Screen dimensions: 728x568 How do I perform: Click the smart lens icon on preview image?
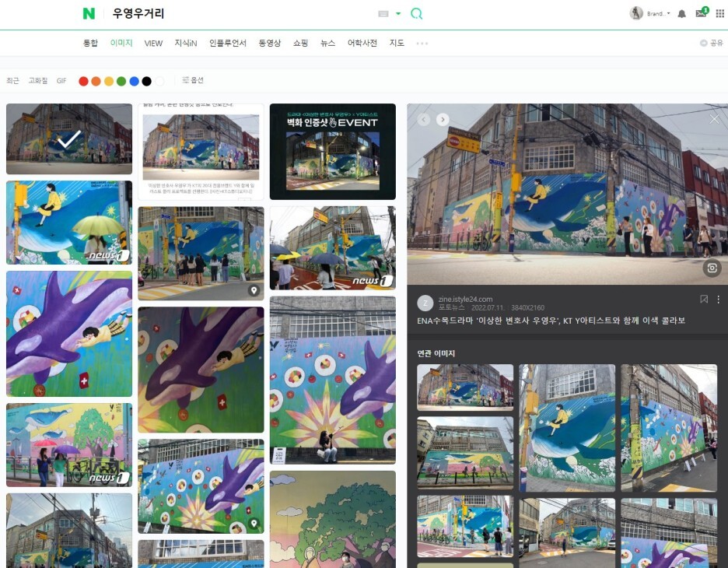coord(712,268)
